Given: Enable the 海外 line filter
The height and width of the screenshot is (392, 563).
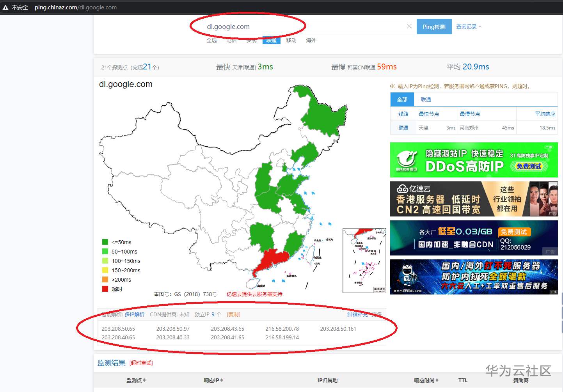Looking at the screenshot, I should click(311, 40).
